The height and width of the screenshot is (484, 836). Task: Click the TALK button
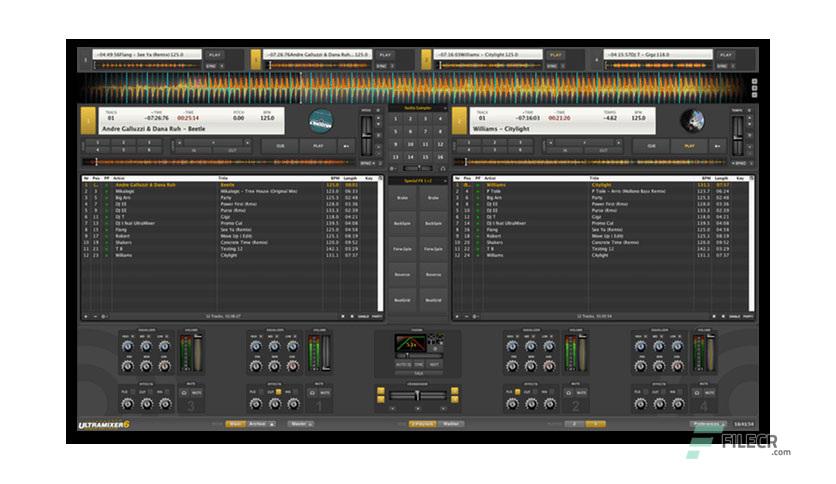tap(419, 374)
